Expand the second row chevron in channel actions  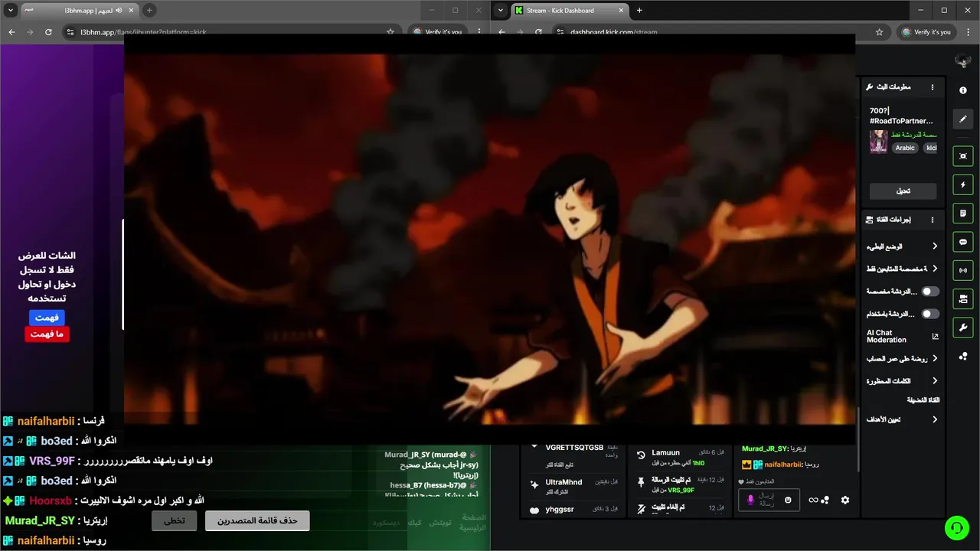tap(935, 269)
